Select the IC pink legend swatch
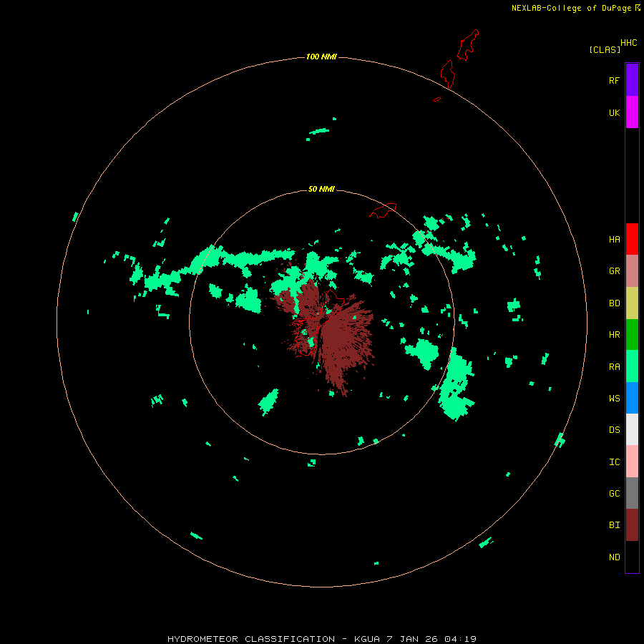644x644 pixels. pyautogui.click(x=632, y=462)
